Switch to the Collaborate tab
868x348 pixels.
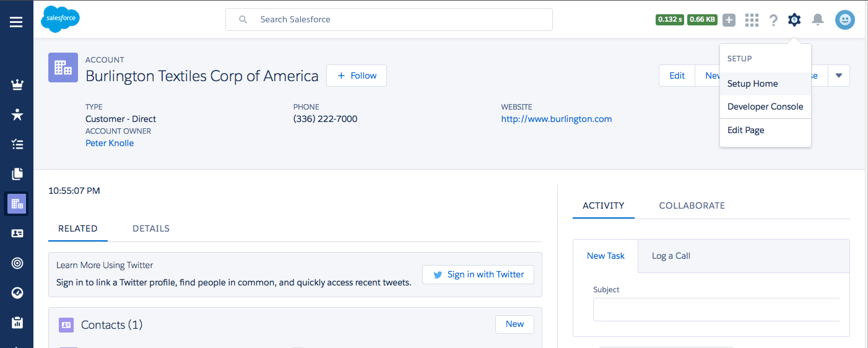[692, 206]
